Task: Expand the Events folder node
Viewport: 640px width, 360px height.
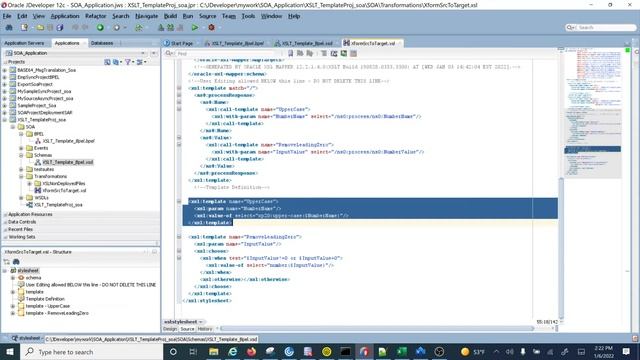Action: (21, 148)
